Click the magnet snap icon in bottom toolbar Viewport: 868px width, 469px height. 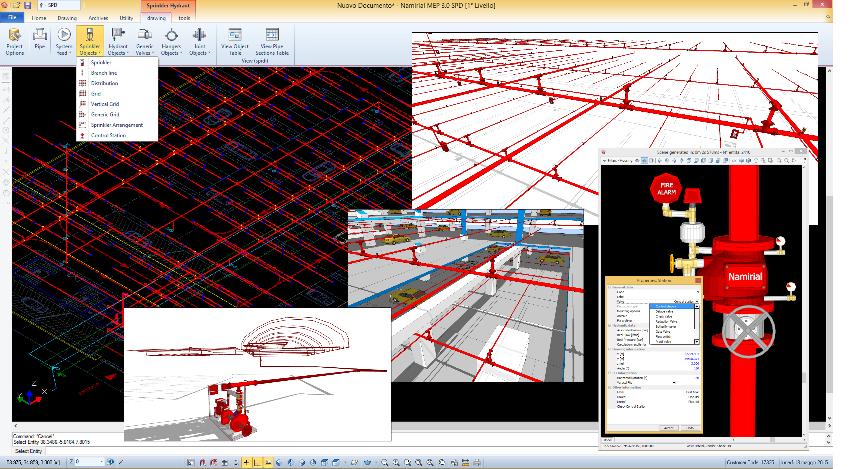coord(202,462)
